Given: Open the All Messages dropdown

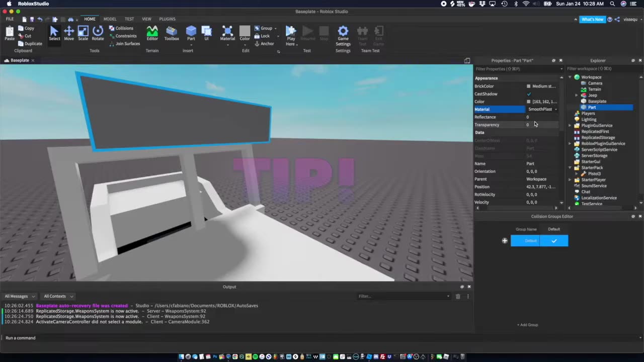Looking at the screenshot, I should [x=20, y=296].
